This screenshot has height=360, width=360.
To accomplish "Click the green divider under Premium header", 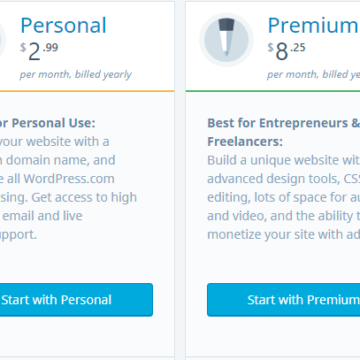I will click(x=273, y=91).
